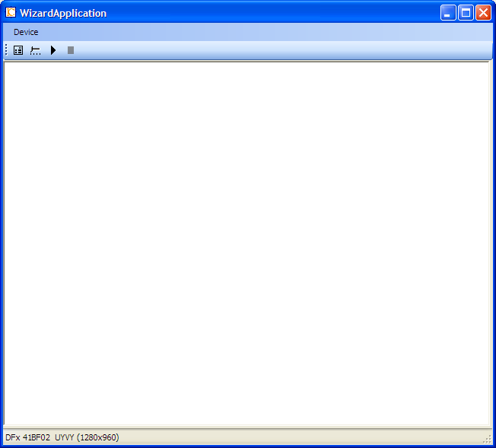Close the WizardApplication window
The image size is (496, 448).
tap(483, 13)
